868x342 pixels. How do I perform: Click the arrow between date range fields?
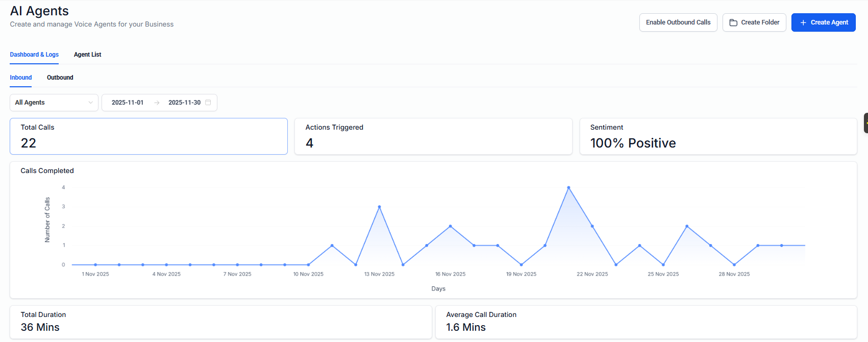coord(157,103)
